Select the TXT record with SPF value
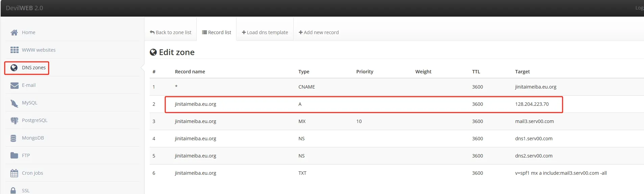Image resolution: width=644 pixels, height=194 pixels. 363,173
